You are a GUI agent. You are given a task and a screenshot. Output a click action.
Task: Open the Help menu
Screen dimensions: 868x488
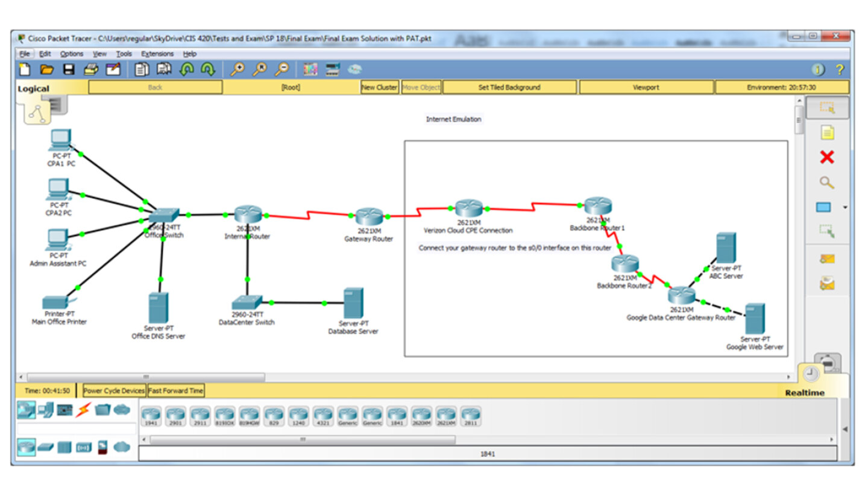189,54
